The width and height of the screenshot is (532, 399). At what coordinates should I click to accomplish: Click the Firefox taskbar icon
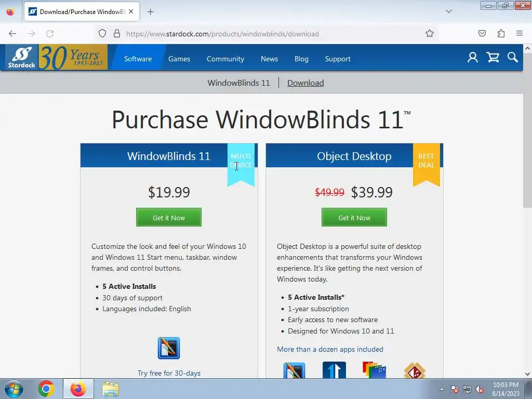[x=78, y=389]
